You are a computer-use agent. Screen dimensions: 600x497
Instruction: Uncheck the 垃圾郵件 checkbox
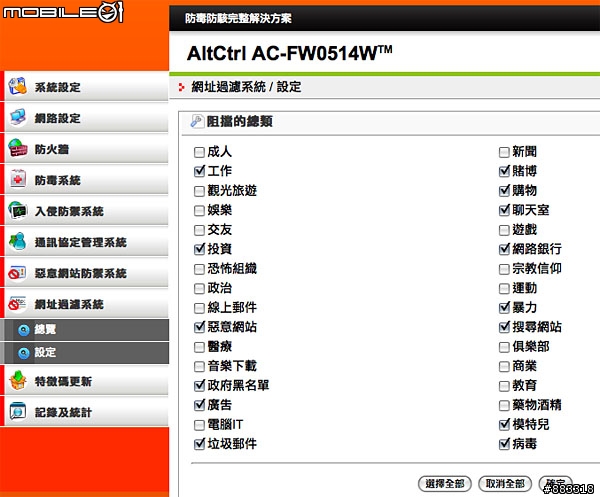[199, 444]
